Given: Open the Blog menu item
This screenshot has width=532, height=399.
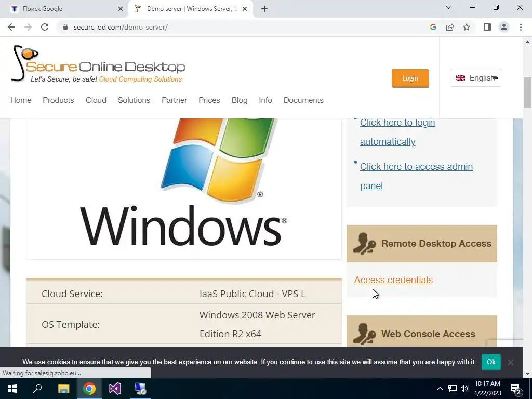Looking at the screenshot, I should click(x=240, y=100).
